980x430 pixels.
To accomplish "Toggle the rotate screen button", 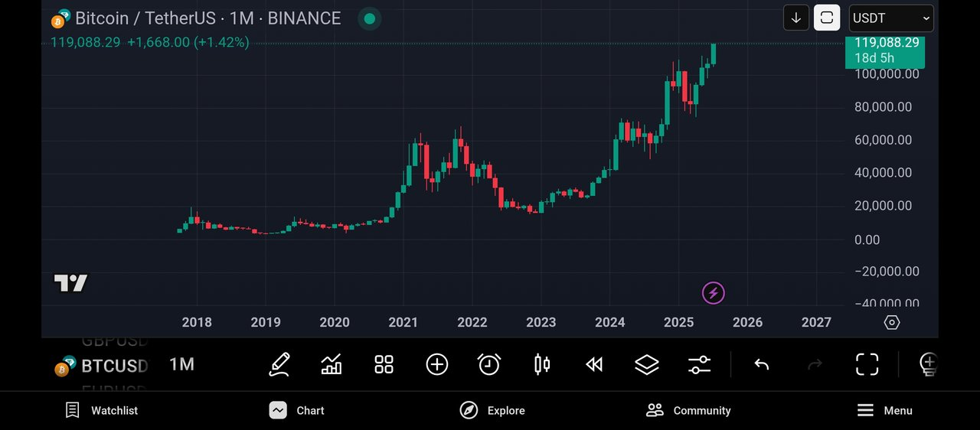I will [827, 18].
